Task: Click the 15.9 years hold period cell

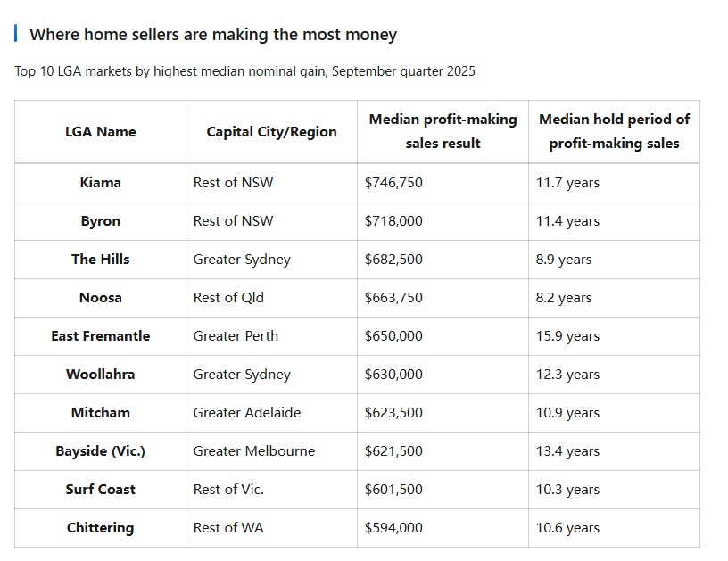Action: click(567, 336)
